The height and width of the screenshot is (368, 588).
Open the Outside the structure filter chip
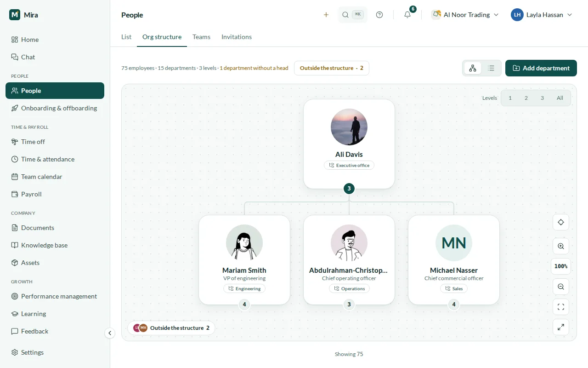pyautogui.click(x=332, y=68)
